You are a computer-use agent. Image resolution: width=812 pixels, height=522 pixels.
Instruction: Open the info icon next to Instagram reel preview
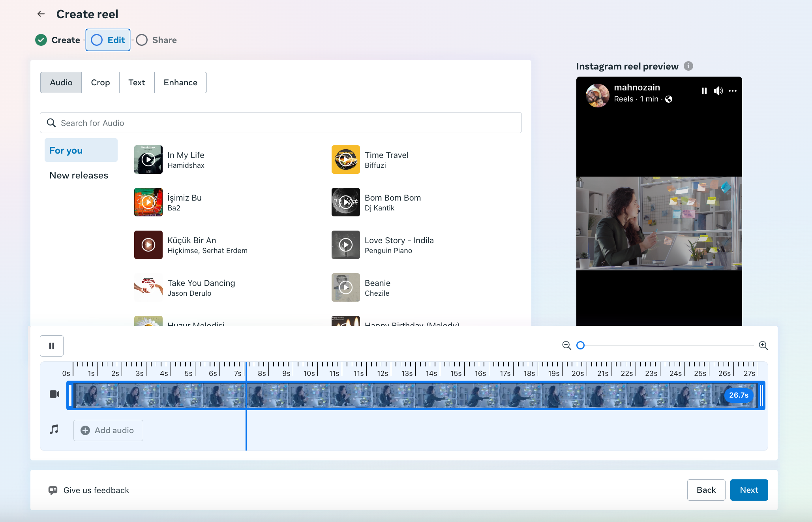click(688, 66)
